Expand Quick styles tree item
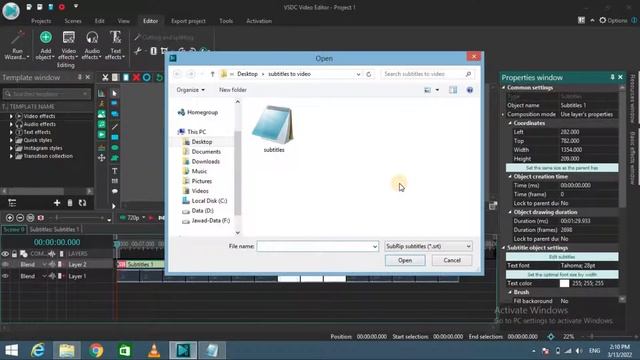Screen dimensions: 640x360 coord(11,140)
